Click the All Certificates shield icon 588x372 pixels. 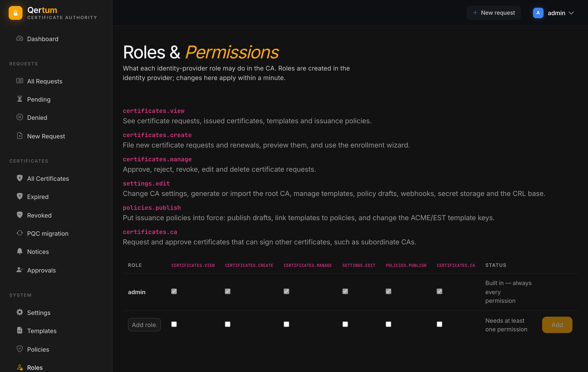tap(20, 178)
